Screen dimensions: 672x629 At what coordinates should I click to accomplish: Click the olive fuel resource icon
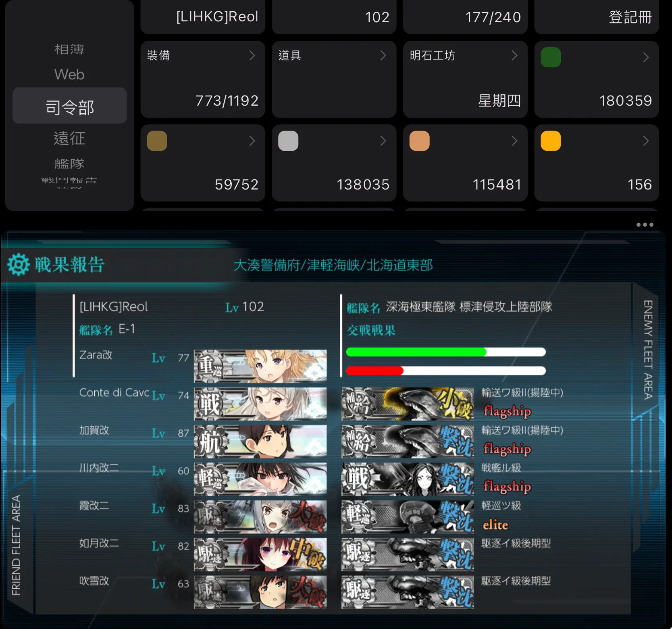(x=157, y=141)
